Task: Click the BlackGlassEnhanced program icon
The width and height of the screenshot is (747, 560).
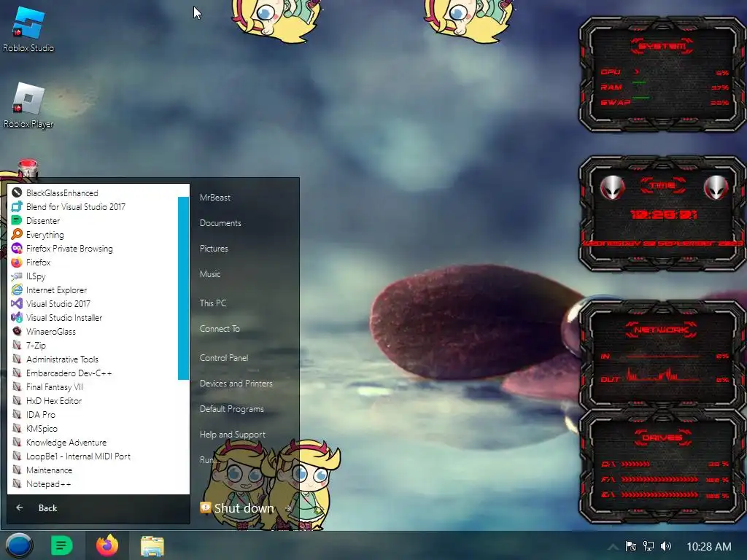Action: (x=17, y=192)
